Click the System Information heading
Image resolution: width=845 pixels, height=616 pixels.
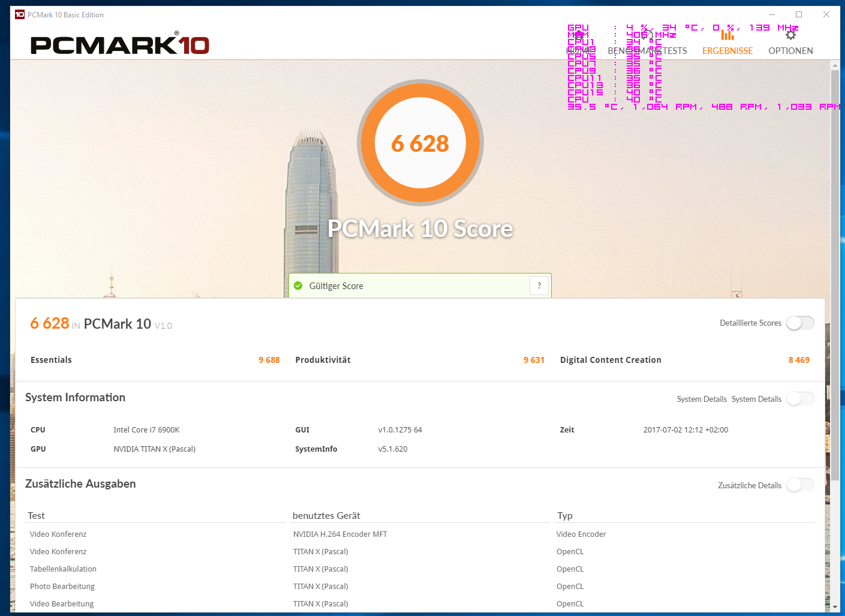click(75, 398)
